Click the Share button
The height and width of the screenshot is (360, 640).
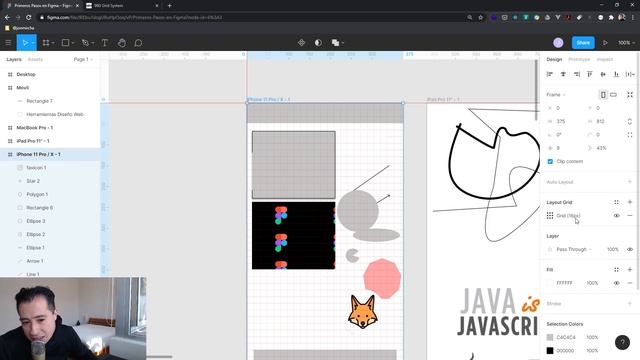[583, 42]
